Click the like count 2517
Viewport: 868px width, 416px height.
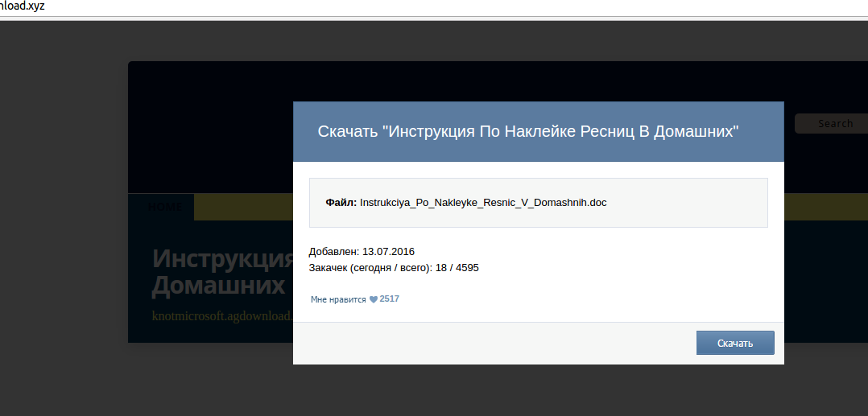point(389,299)
